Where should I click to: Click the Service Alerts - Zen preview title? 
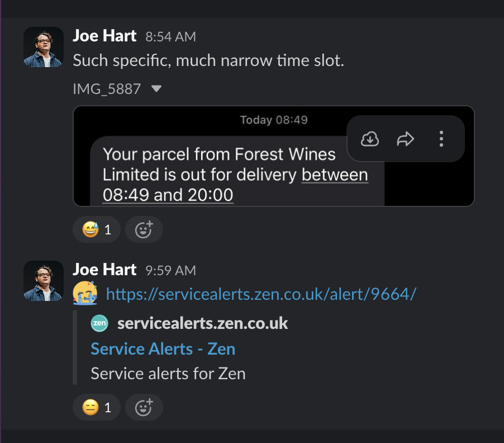[x=162, y=348]
